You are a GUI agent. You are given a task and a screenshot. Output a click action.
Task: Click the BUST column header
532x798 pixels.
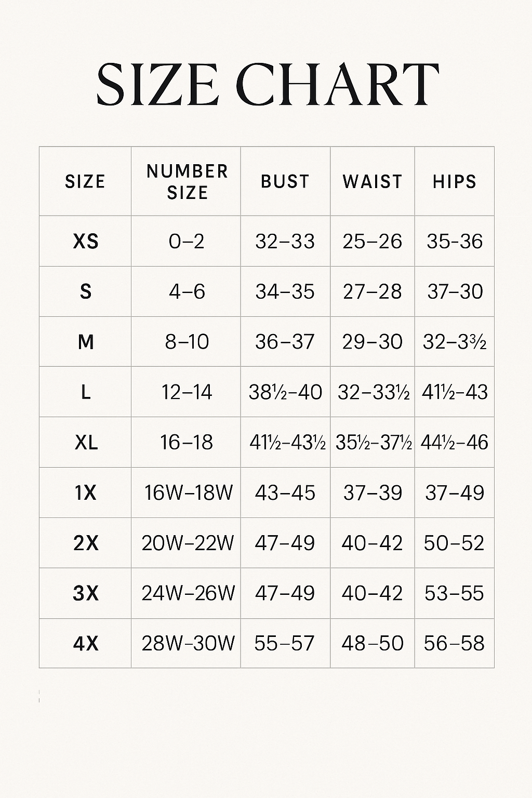(285, 181)
